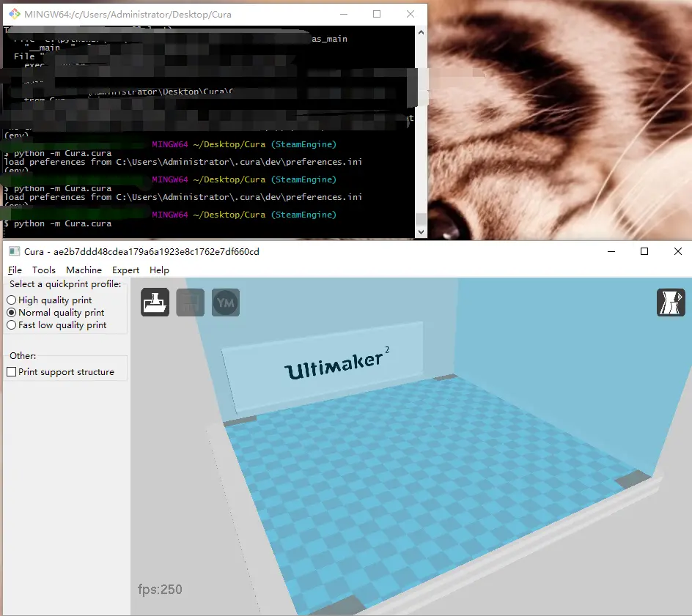Select Fast low quality print profile
The height and width of the screenshot is (616, 692).
click(x=56, y=325)
